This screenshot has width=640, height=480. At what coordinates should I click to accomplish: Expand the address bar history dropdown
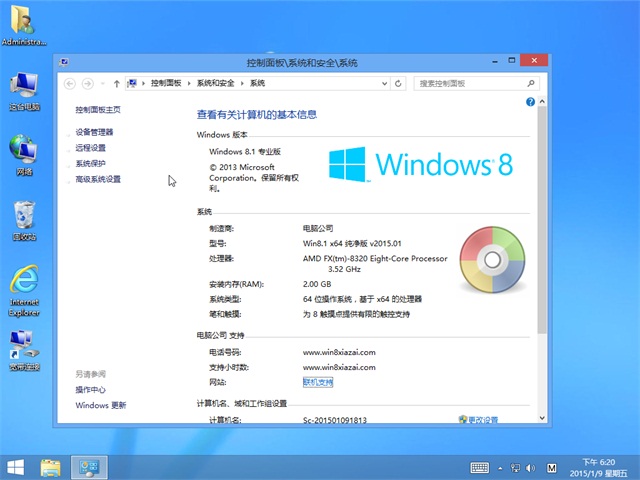pyautogui.click(x=384, y=84)
